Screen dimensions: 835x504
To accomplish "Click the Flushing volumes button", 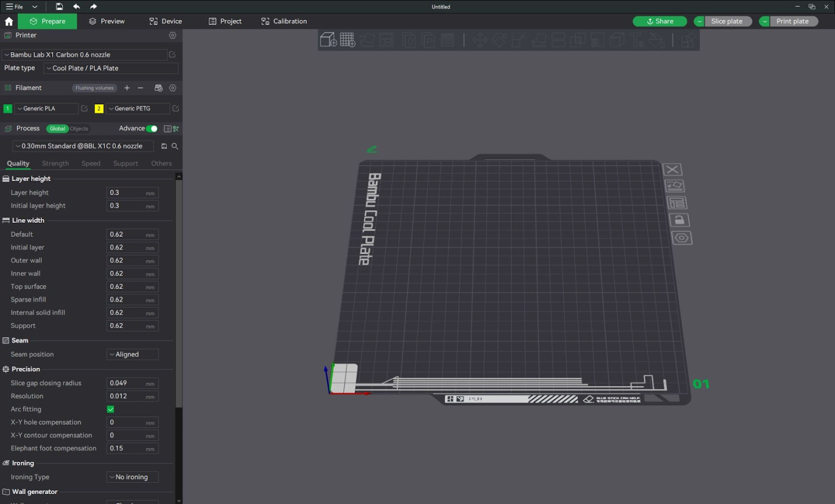I will click(x=94, y=88).
